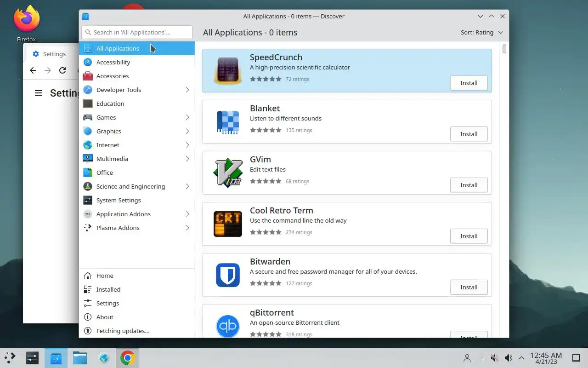Expand the Developer Tools category
The image size is (588, 368).
pos(187,90)
